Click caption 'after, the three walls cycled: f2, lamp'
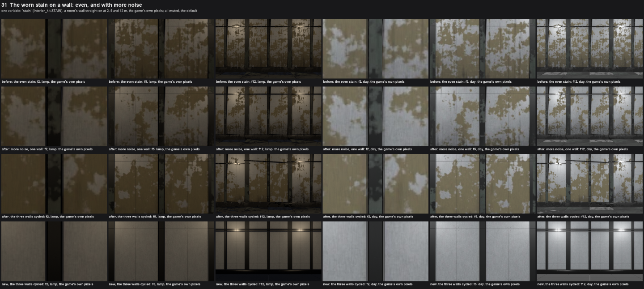Screen dimensions: 644x289 point(48,217)
